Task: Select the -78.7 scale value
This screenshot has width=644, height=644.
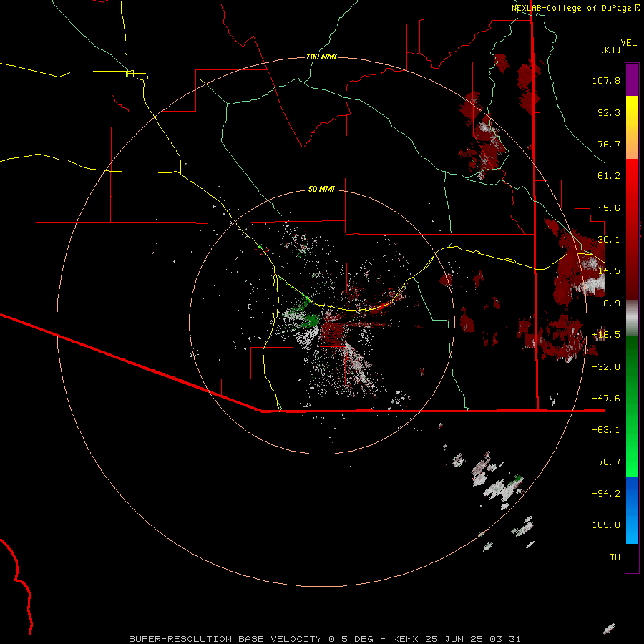Action: point(606,462)
